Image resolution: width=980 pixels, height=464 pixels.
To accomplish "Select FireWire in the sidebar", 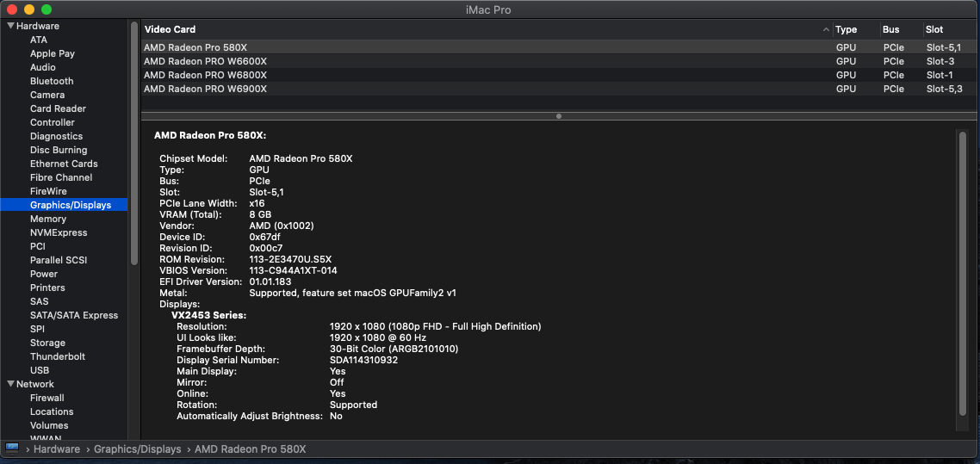I will [48, 190].
